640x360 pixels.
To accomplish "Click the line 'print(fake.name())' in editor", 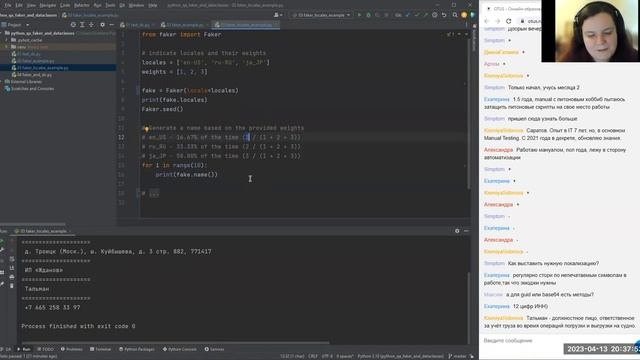I will click(x=187, y=175).
